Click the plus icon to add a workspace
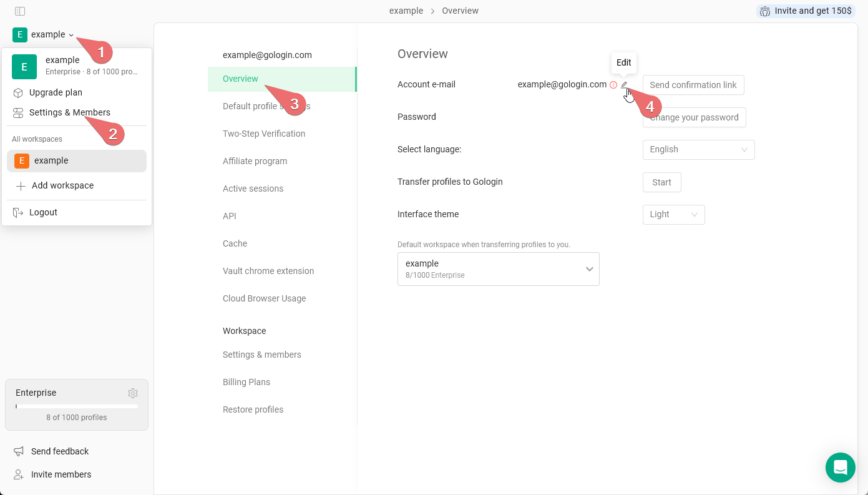The image size is (868, 495). [21, 185]
